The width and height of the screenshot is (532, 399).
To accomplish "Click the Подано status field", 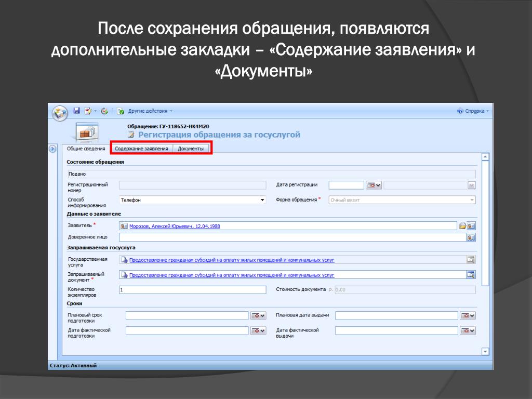I will (x=271, y=174).
